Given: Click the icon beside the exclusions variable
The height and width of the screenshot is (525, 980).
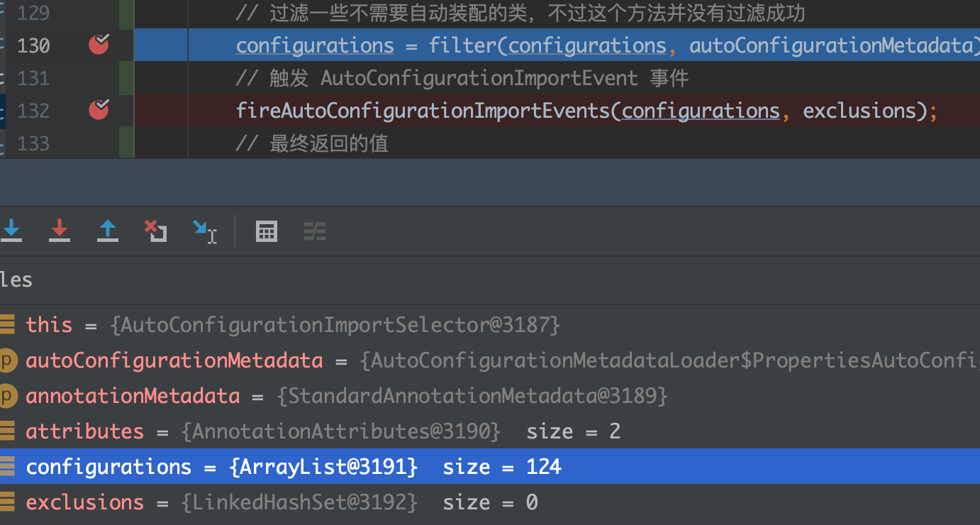Looking at the screenshot, I should [7, 502].
